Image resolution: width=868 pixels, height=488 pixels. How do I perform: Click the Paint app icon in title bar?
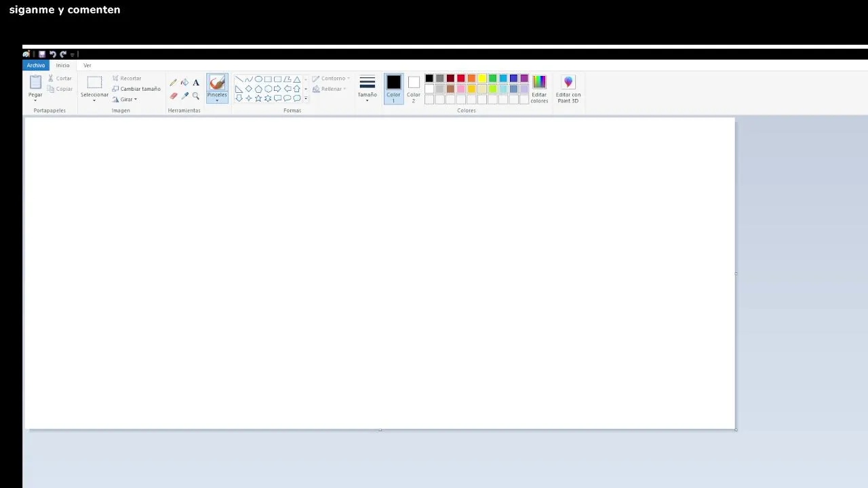(x=26, y=54)
